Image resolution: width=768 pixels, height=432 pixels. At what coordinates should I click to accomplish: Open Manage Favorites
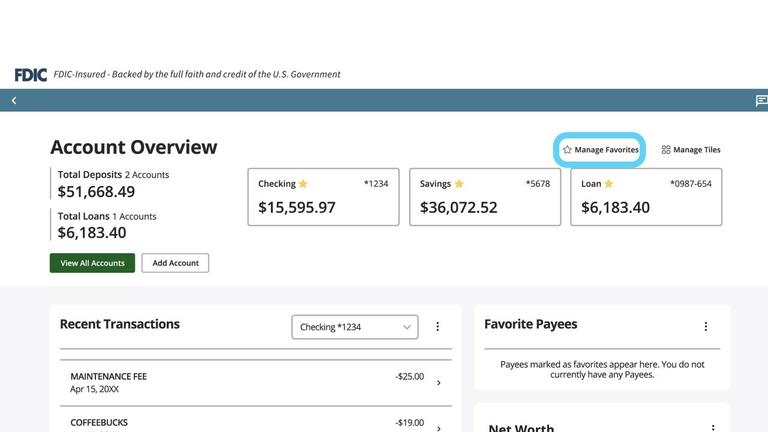[600, 150]
